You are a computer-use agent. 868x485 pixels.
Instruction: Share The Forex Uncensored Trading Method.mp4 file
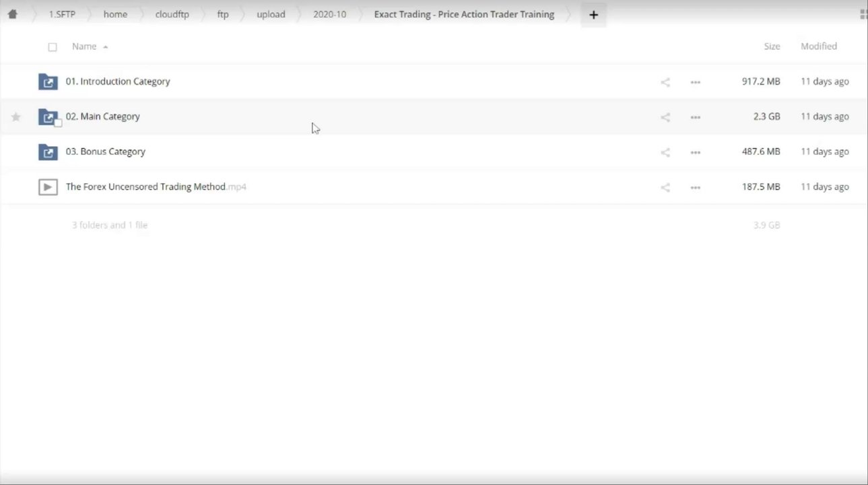[665, 187]
